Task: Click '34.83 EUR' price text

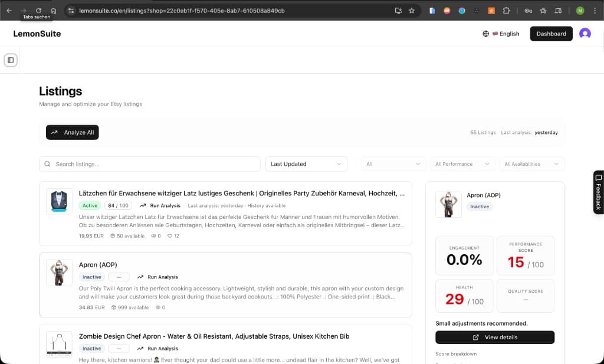Action: (x=91, y=307)
